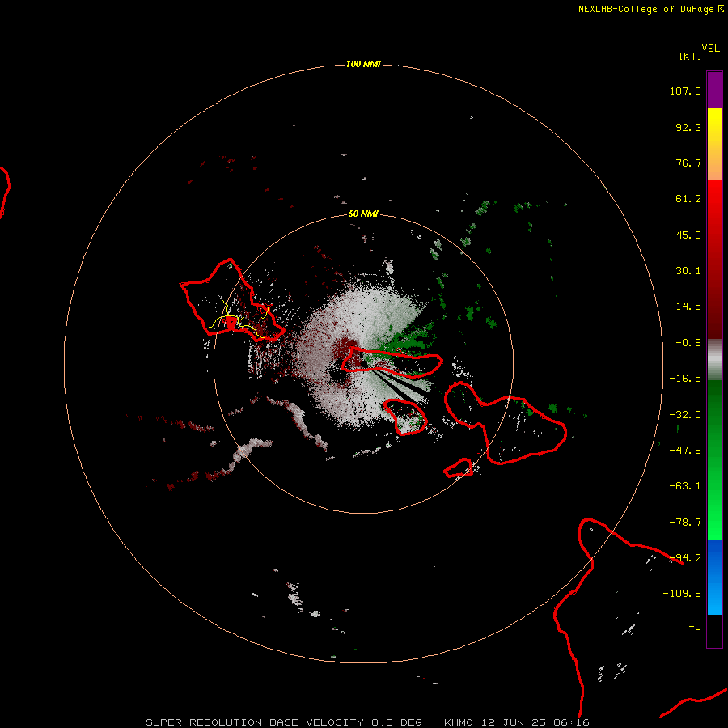Click the -32.0 velocity scale value
The width and height of the screenshot is (728, 728).
pyautogui.click(x=685, y=415)
